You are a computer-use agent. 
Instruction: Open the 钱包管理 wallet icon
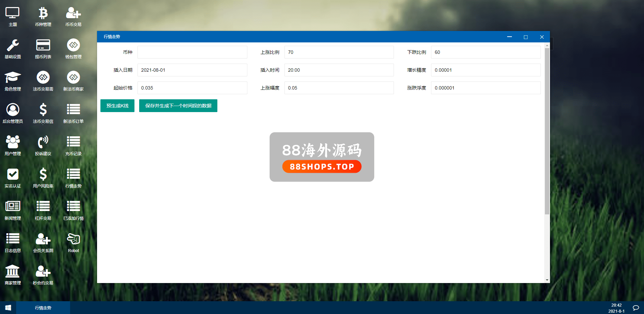pos(73,45)
